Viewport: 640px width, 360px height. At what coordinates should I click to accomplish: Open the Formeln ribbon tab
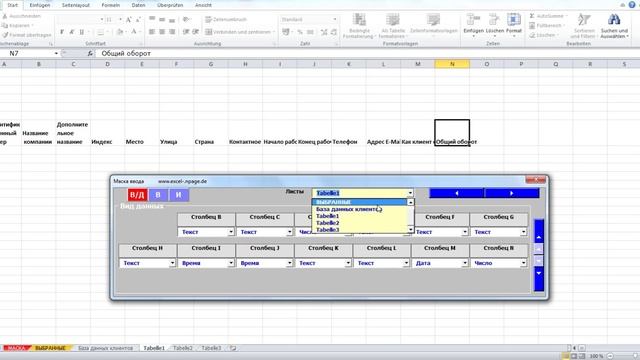tap(111, 5)
